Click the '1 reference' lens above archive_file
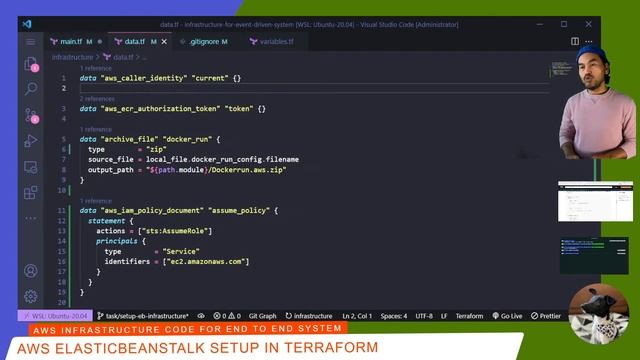 (x=96, y=129)
